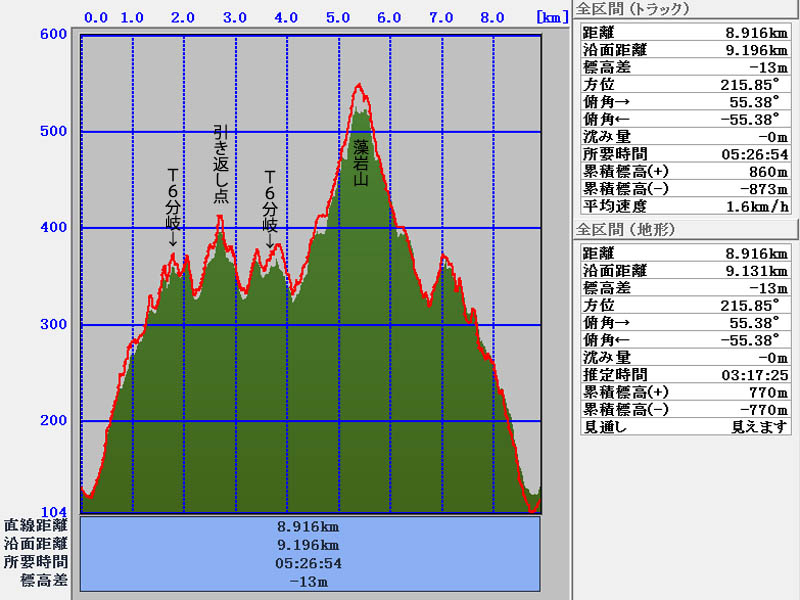Click the 直線距離 label below the graph
The height and width of the screenshot is (600, 800).
coord(36,525)
